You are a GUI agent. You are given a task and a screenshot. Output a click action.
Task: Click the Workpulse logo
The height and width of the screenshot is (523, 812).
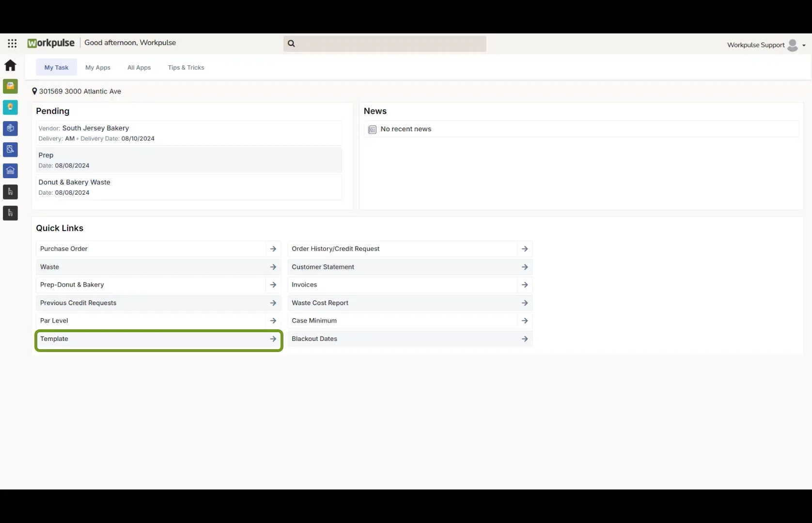(x=51, y=43)
